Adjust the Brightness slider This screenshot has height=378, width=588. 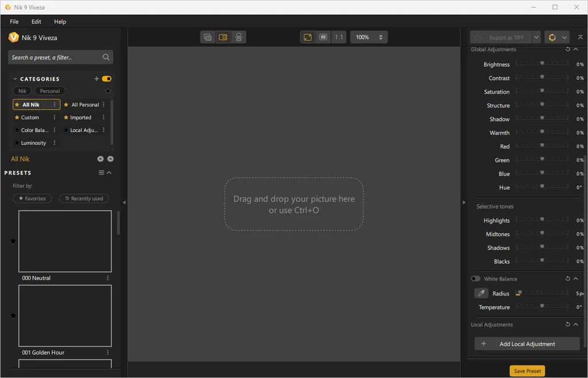[x=542, y=64]
